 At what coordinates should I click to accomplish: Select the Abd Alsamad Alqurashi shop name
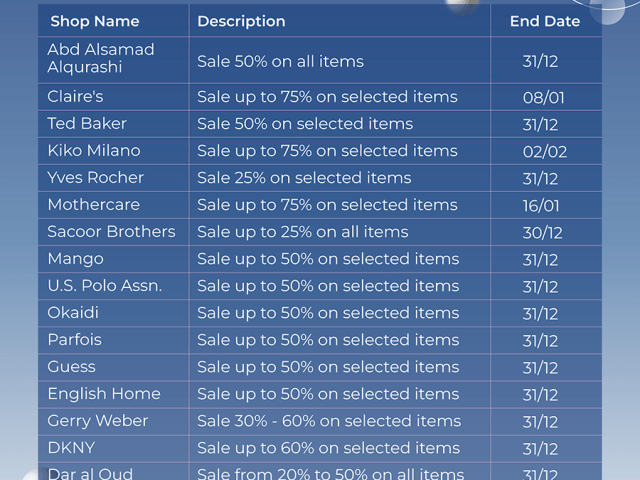[101, 58]
